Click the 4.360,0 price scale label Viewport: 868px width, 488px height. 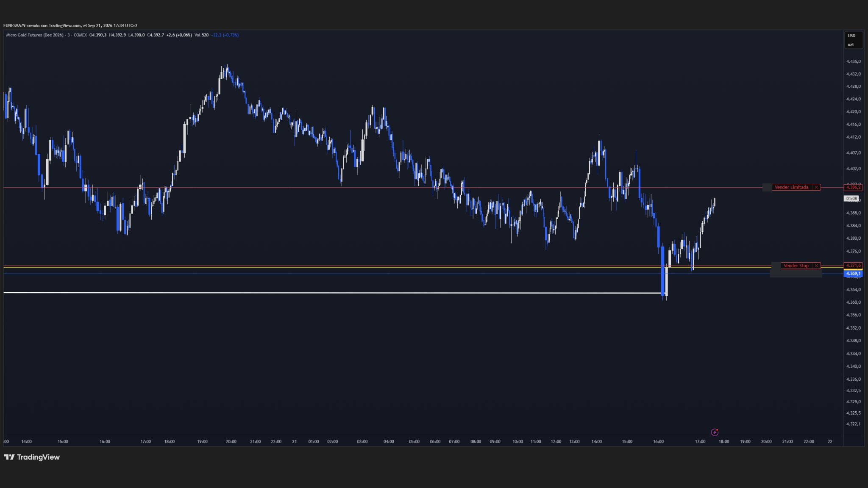click(x=853, y=302)
